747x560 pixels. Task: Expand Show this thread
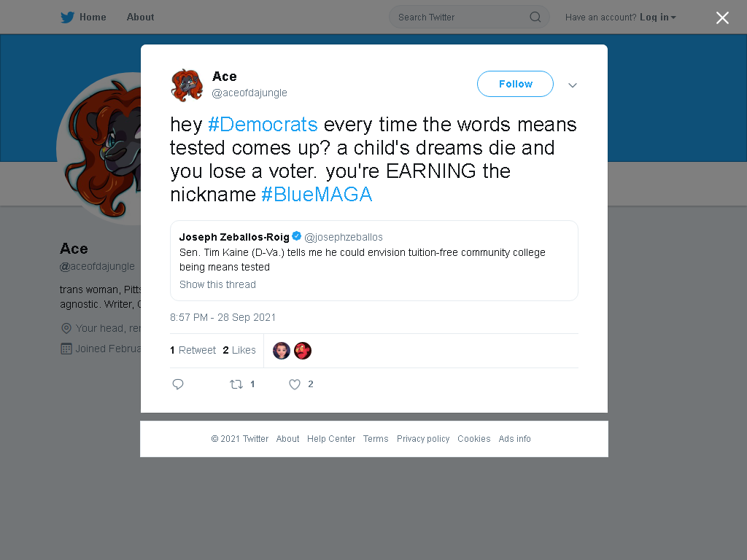[x=217, y=284]
